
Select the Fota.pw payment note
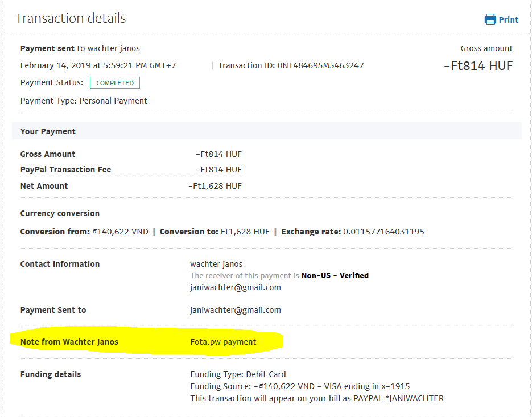(x=223, y=342)
